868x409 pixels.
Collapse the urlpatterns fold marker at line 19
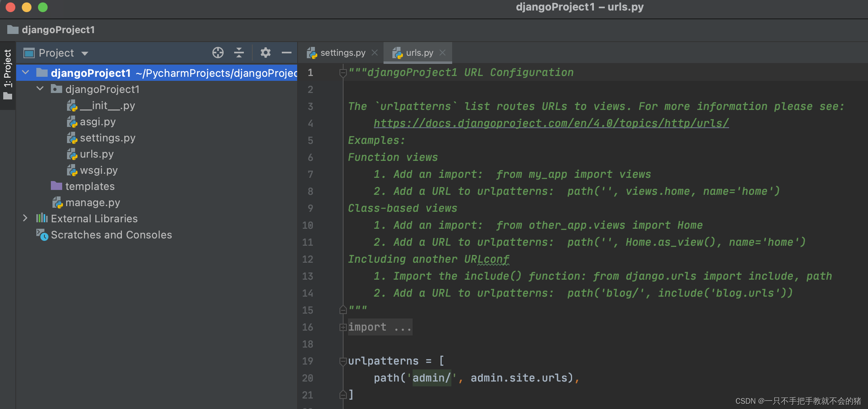(343, 361)
